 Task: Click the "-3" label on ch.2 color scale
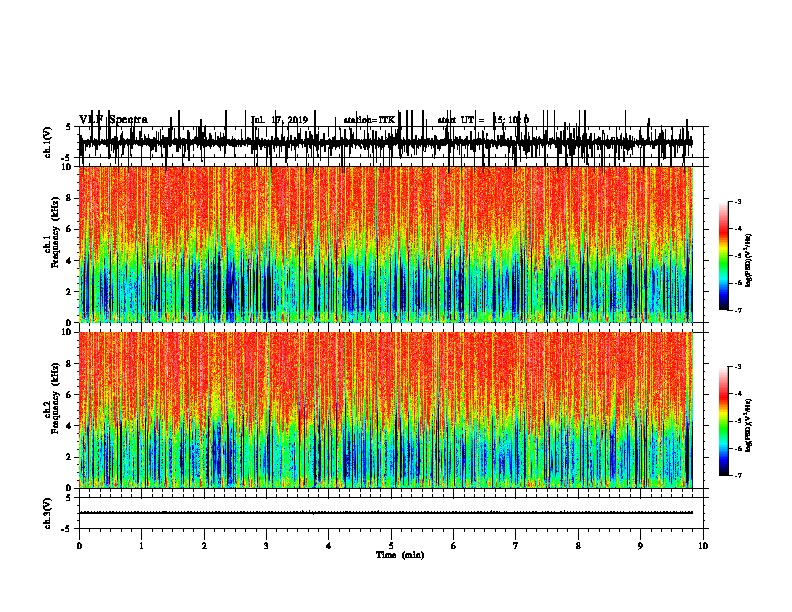coord(737,367)
